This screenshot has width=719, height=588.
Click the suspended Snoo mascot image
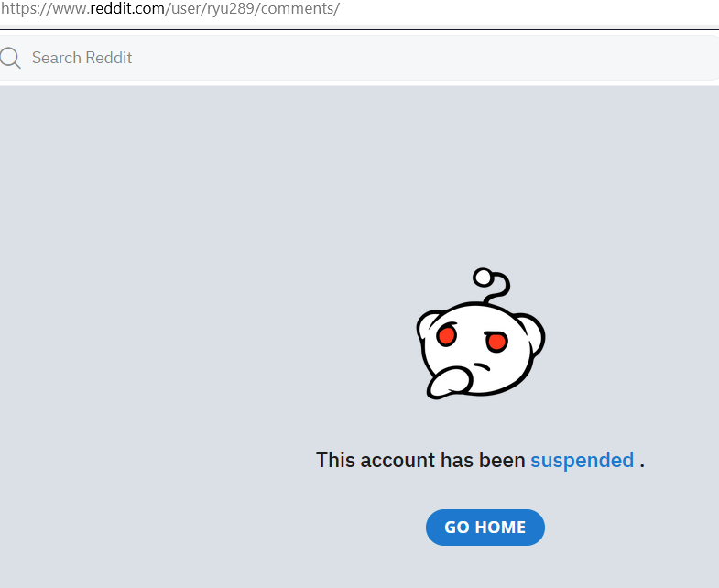tap(481, 333)
